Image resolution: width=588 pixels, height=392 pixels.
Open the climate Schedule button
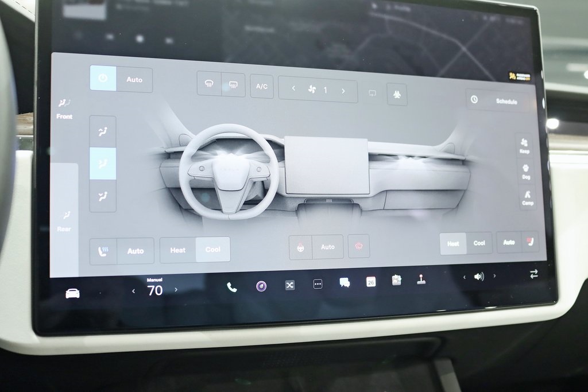coord(498,100)
